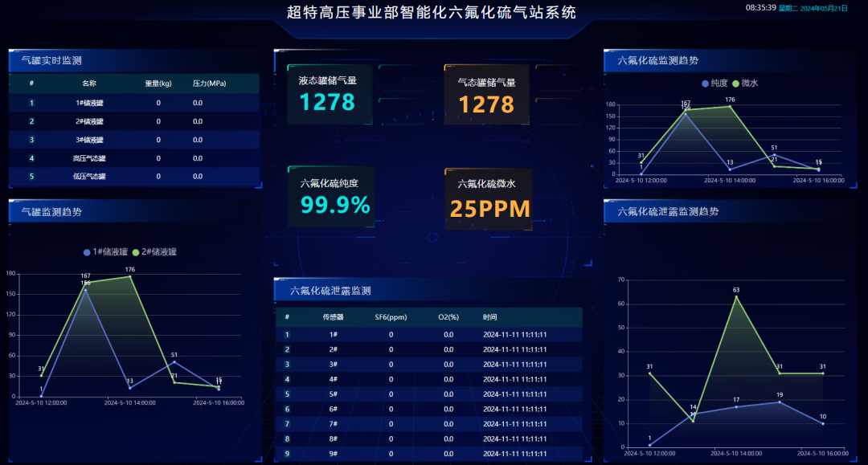Screen dimensions: 868x465
Task: Select the 3#储液罐 table row
Action: click(x=133, y=140)
